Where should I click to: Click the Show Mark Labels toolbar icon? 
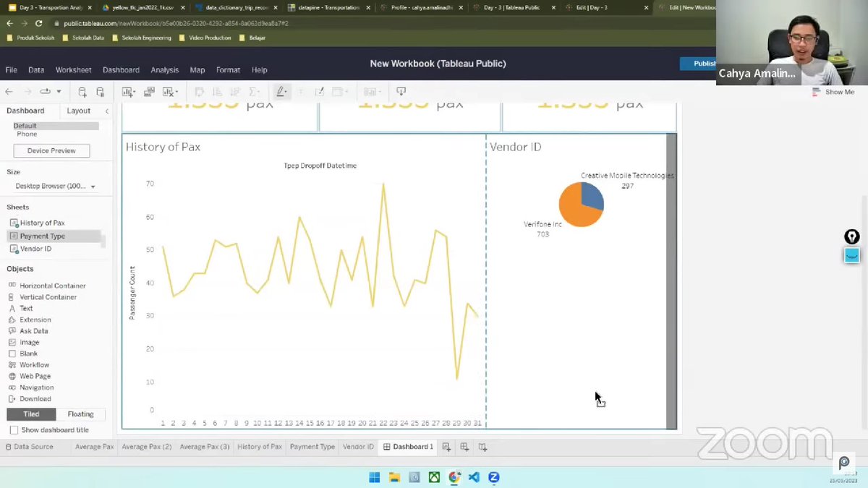click(301, 92)
